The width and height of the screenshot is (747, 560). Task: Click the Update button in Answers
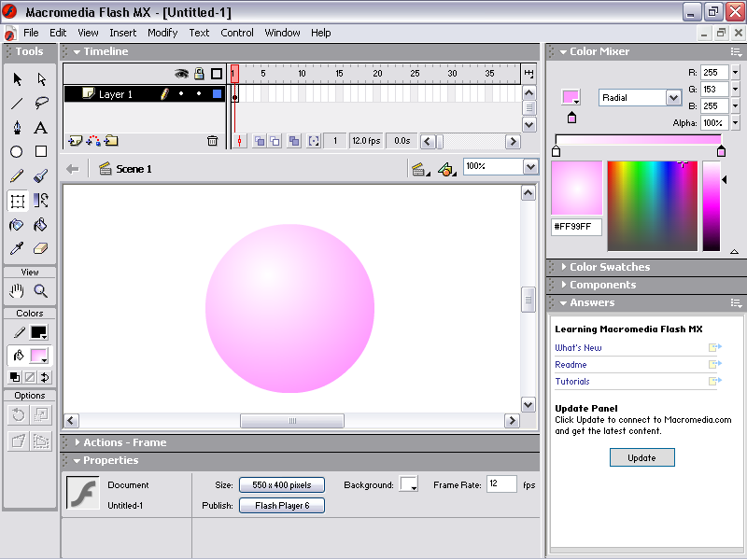tap(641, 457)
